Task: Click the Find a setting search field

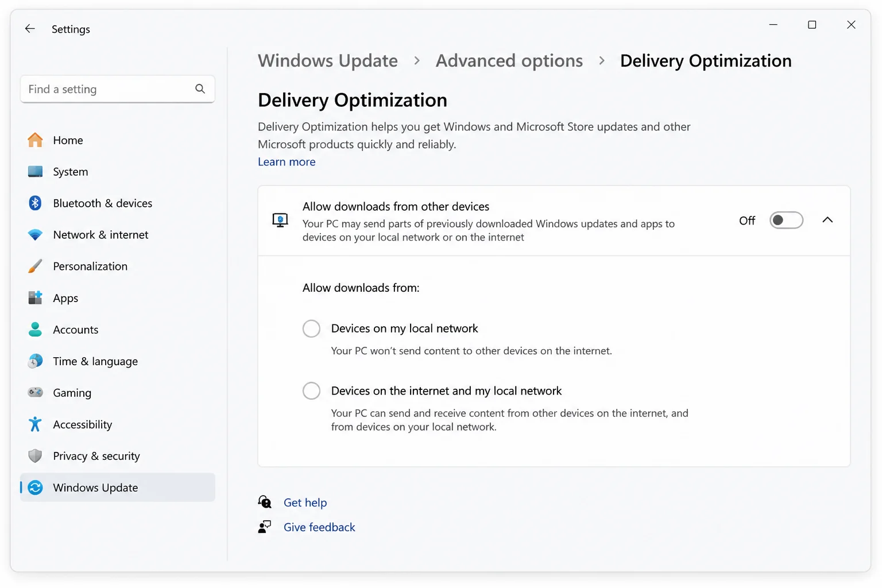Action: 118,89
